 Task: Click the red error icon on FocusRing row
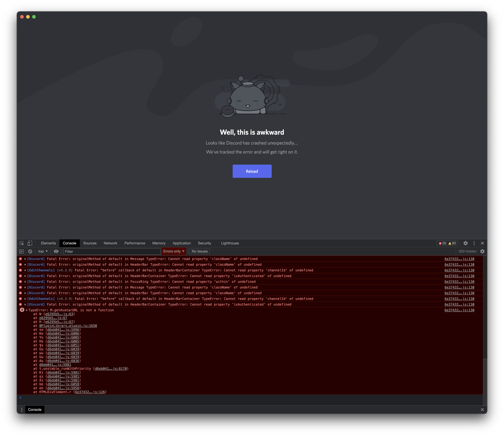coord(20,282)
